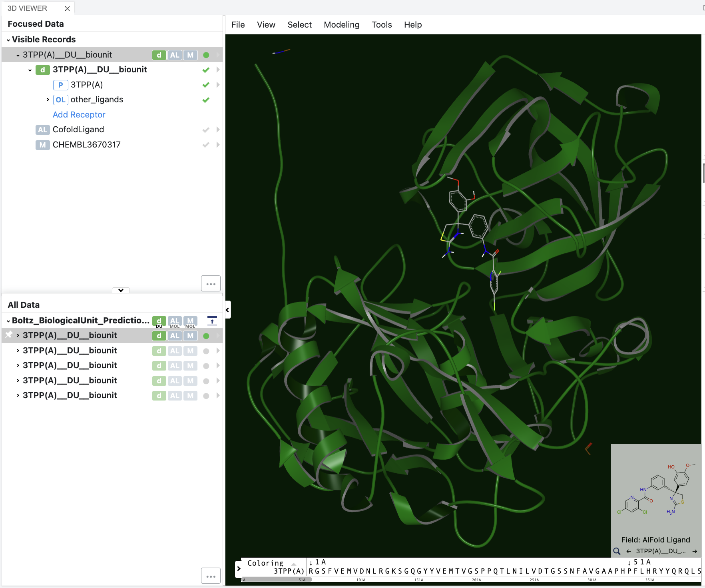Open the ellipsis options in the Focused Data panel
The image size is (705, 588).
point(210,283)
